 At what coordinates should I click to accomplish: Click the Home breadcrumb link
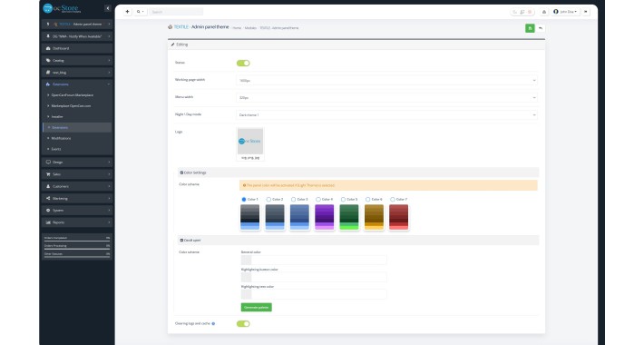237,28
